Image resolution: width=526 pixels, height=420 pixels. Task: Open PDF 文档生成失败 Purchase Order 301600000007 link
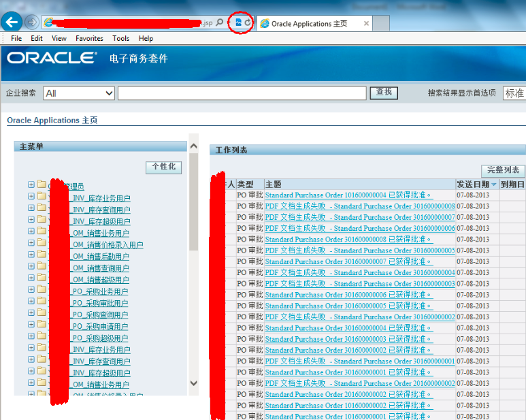coord(360,217)
